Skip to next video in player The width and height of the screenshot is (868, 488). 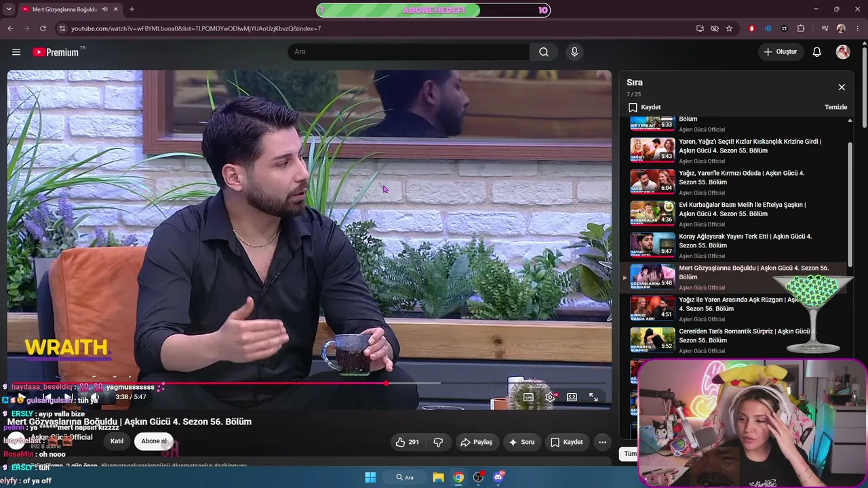tap(68, 397)
